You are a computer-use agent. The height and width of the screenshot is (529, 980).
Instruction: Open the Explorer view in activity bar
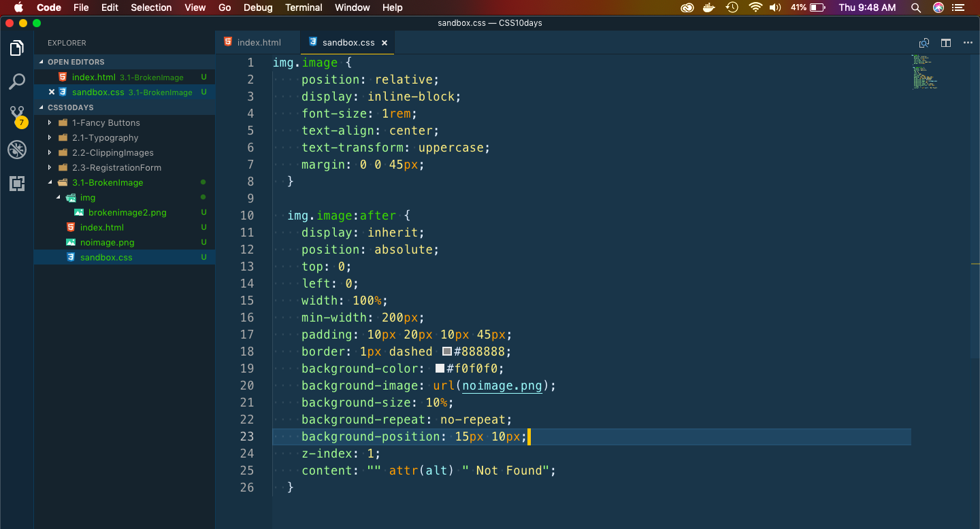pyautogui.click(x=17, y=48)
